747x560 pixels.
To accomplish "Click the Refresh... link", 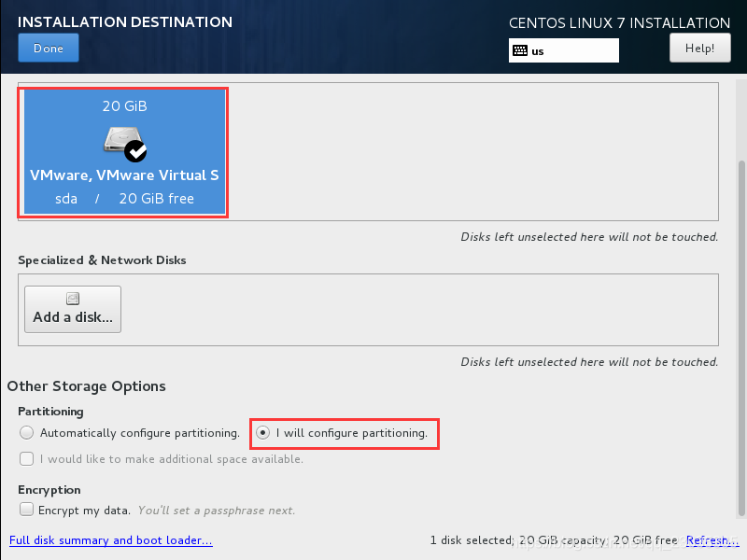I will (712, 540).
